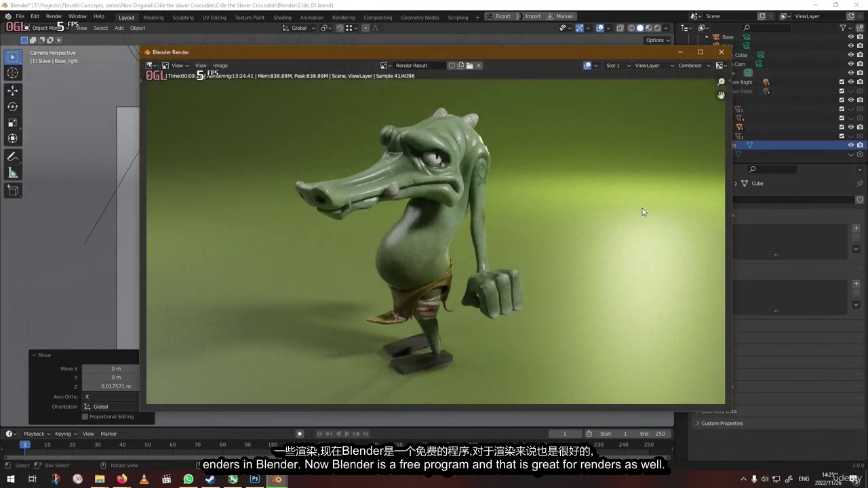Activate the 3D Cursor tool

(12, 73)
